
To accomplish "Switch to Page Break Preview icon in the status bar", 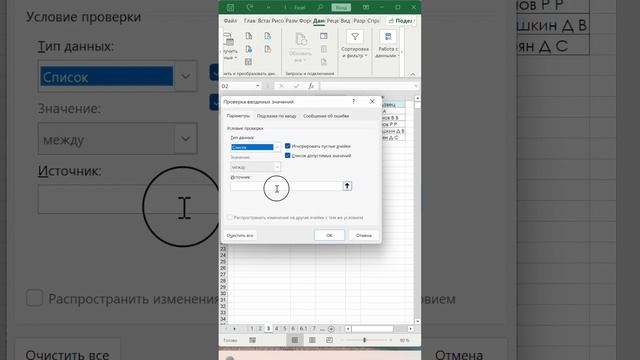I will pyautogui.click(x=329, y=340).
